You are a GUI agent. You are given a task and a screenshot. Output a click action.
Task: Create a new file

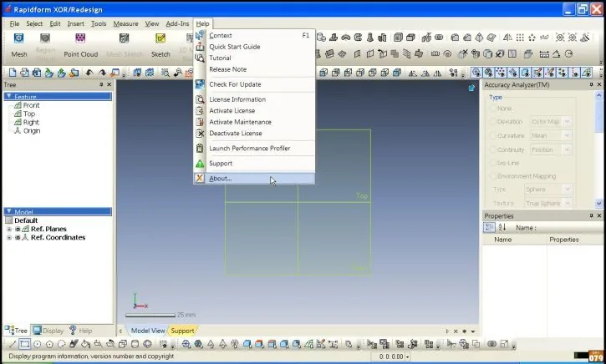pyautogui.click(x=13, y=73)
